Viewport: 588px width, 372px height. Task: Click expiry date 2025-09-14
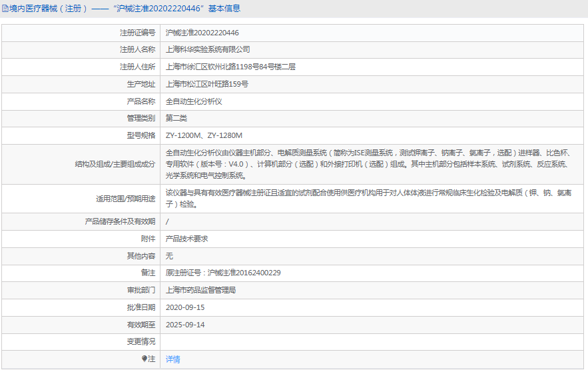[184, 325]
